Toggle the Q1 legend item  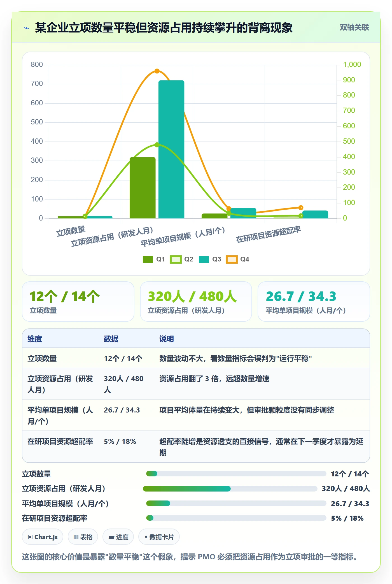154,259
